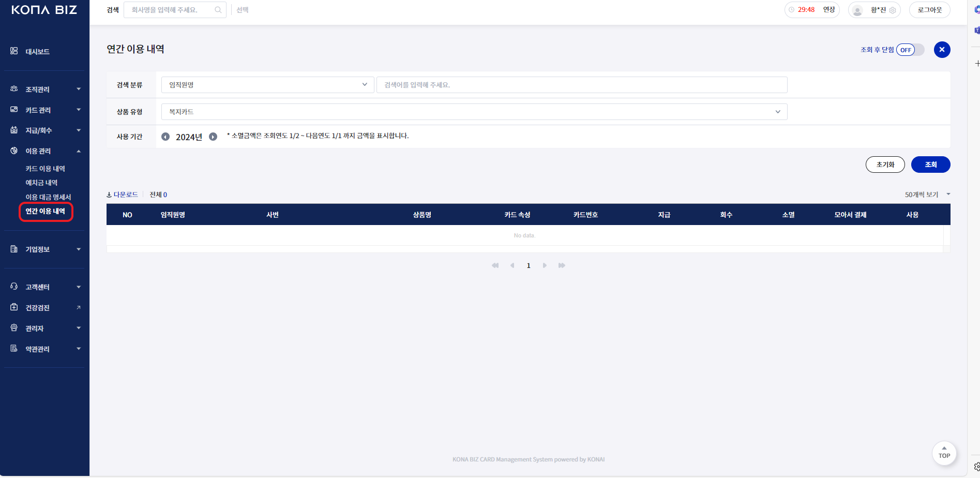Open the 상품 유형 복지카드 dropdown

click(x=474, y=112)
